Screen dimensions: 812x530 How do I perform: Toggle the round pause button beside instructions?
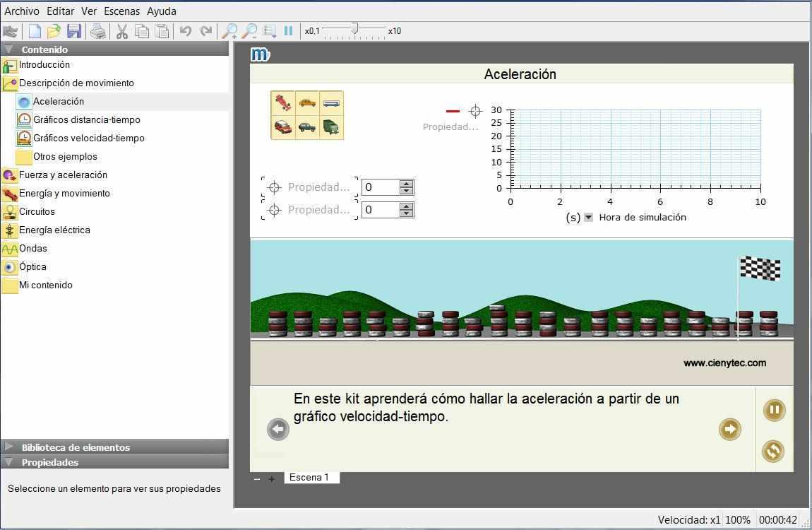[x=774, y=410]
